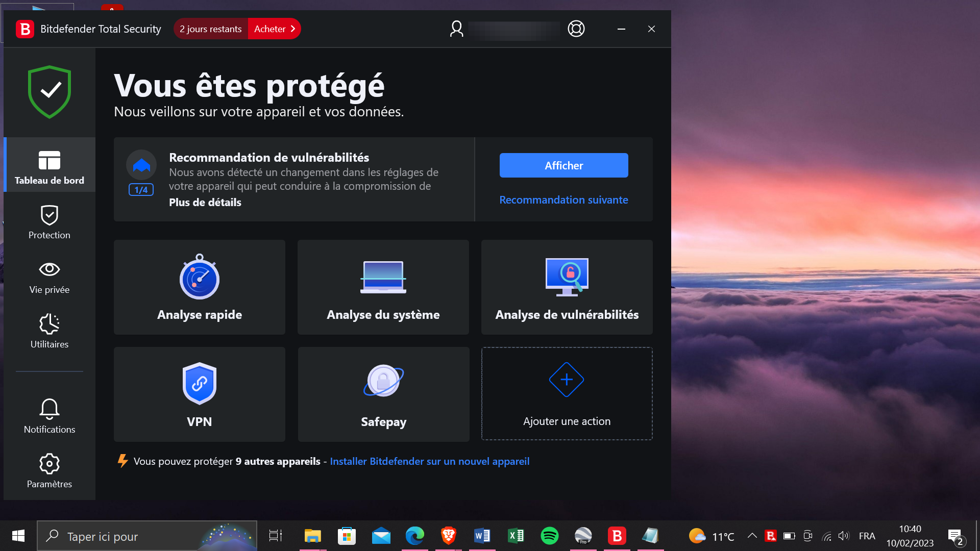Expand Plus de détails text
Image resolution: width=980 pixels, height=551 pixels.
click(x=205, y=203)
